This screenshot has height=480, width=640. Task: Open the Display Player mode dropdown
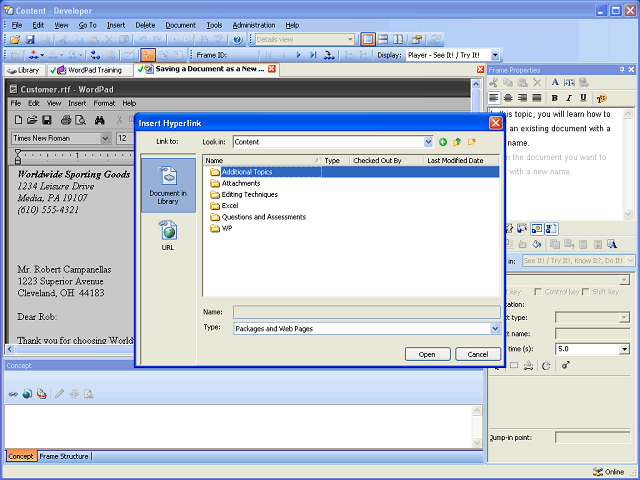pyautogui.click(x=495, y=55)
